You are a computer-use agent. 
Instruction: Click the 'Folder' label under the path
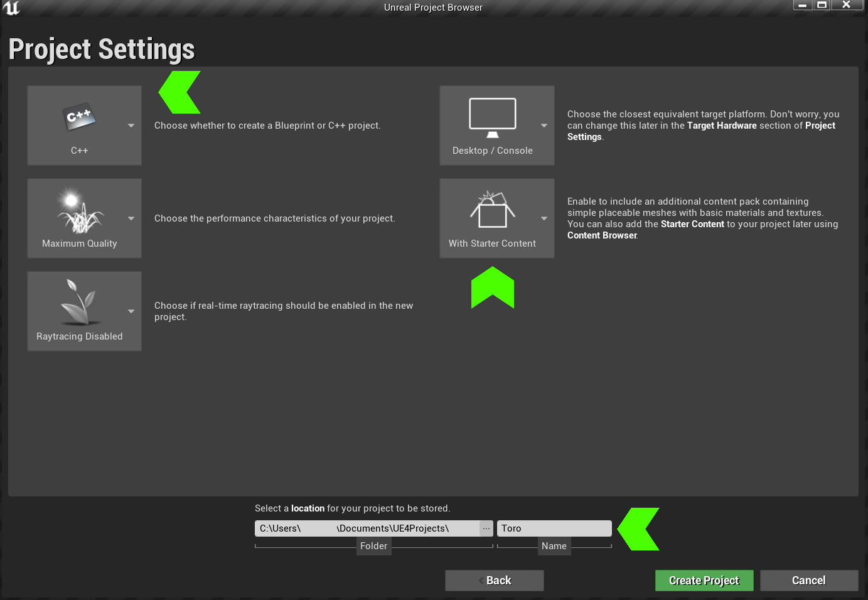pyautogui.click(x=373, y=546)
